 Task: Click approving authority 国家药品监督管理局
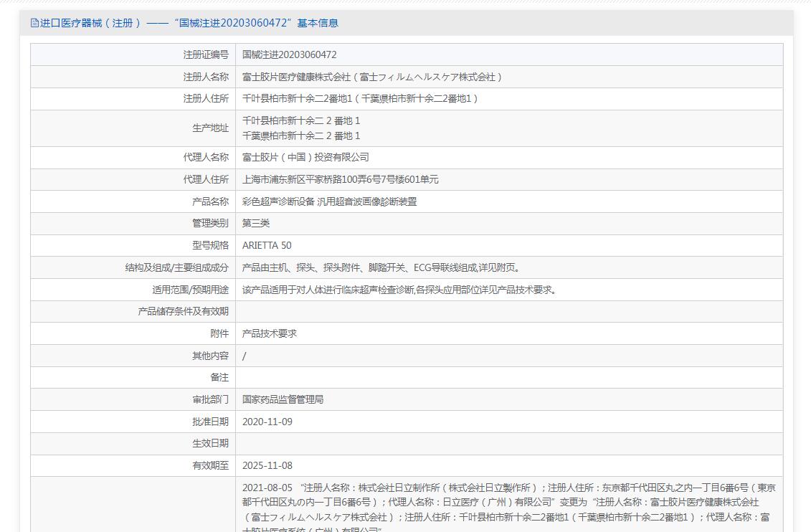coord(283,399)
